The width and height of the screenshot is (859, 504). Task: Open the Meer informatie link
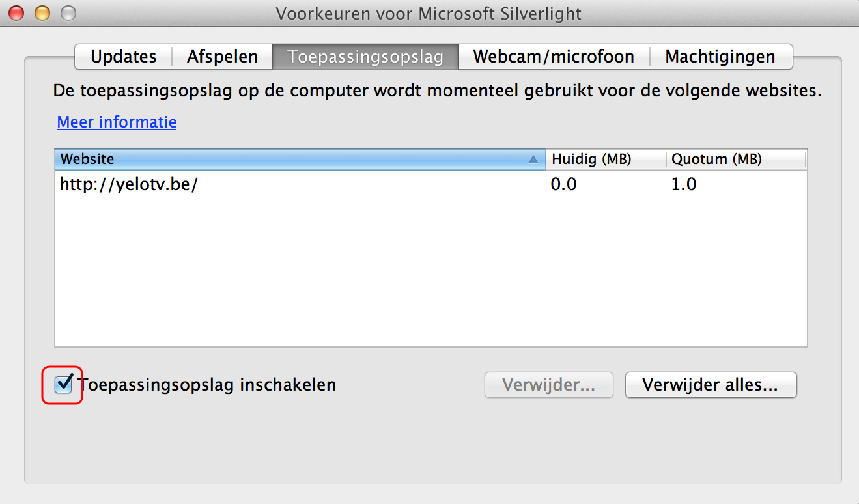(117, 122)
